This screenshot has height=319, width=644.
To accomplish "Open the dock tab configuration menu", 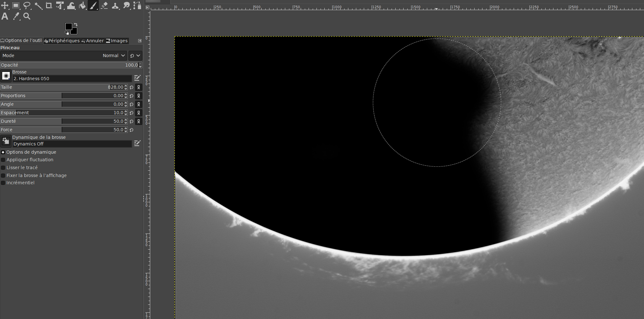I will pyautogui.click(x=140, y=41).
